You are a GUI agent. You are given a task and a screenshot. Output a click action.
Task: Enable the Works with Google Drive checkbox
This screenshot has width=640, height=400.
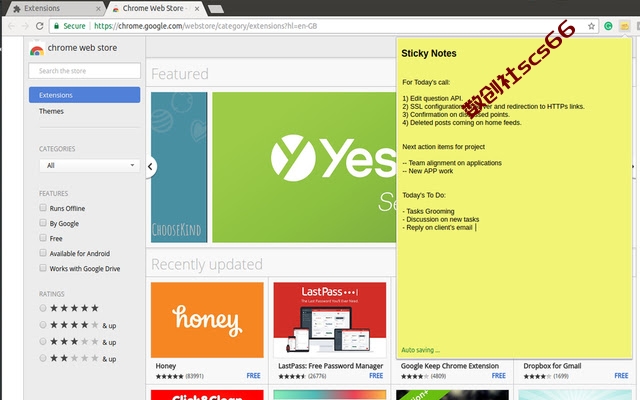coord(43,268)
